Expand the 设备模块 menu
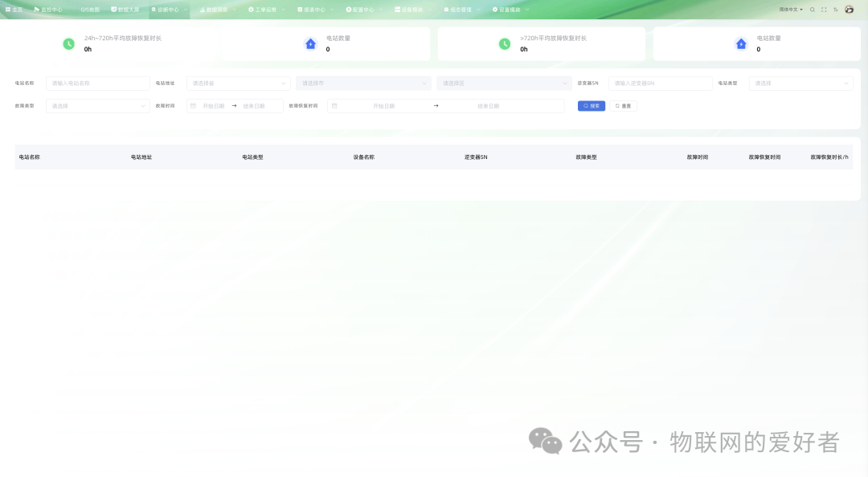This screenshot has width=868, height=477. click(x=412, y=10)
